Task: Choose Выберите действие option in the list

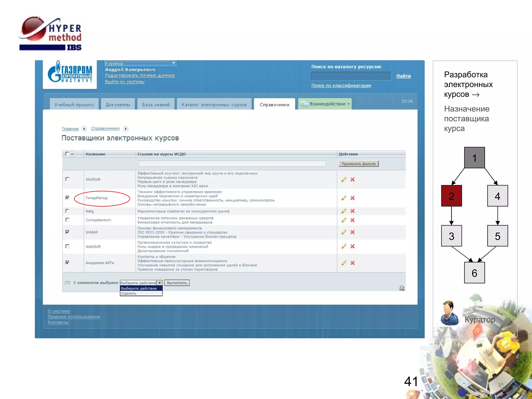Action: (x=141, y=288)
